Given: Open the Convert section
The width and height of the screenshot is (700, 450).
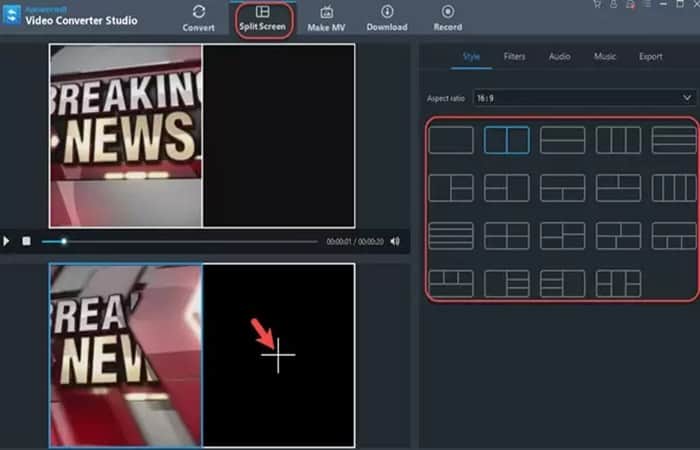Looking at the screenshot, I should tap(199, 18).
